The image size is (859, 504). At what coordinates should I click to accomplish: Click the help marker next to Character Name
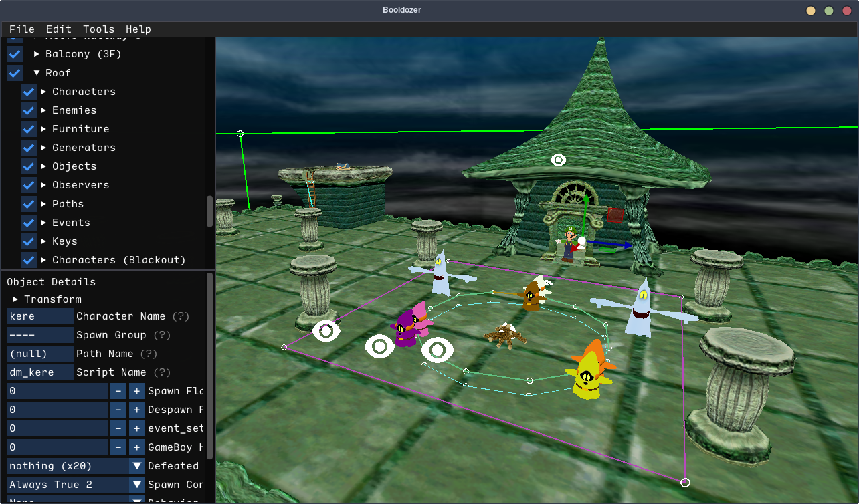(181, 316)
